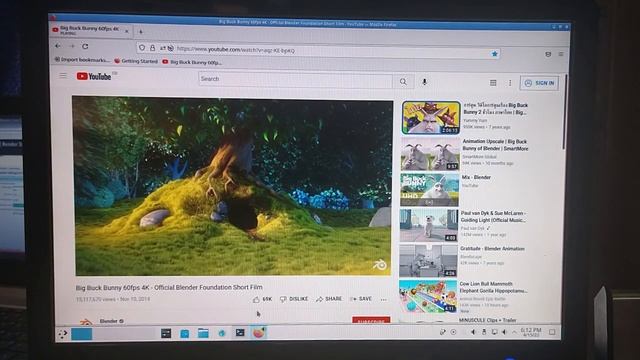The height and width of the screenshot is (360, 640).
Task: Select the Big Buck Bunny browser tab
Action: (x=91, y=30)
